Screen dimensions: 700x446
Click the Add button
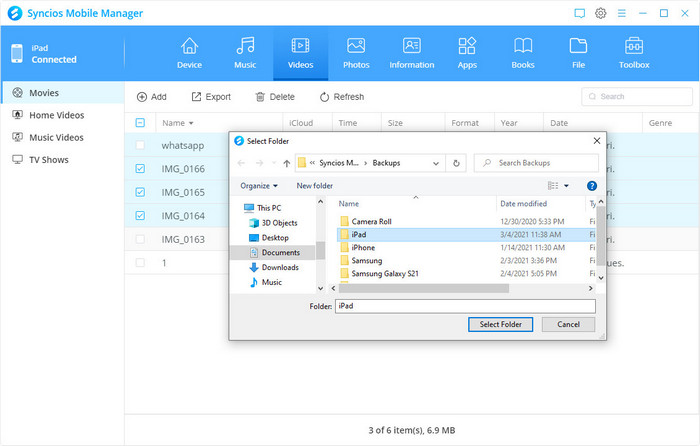[x=152, y=97]
